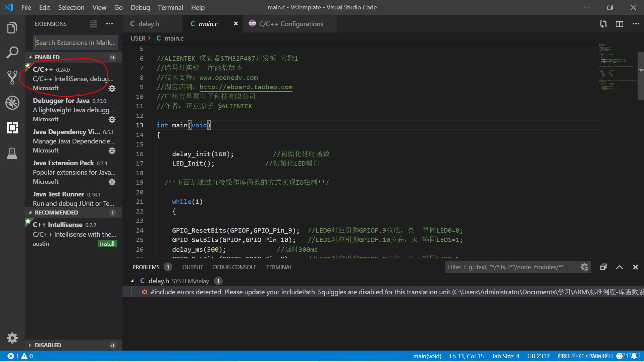Open the Debug view icon
The image size is (644, 362).
12,103
